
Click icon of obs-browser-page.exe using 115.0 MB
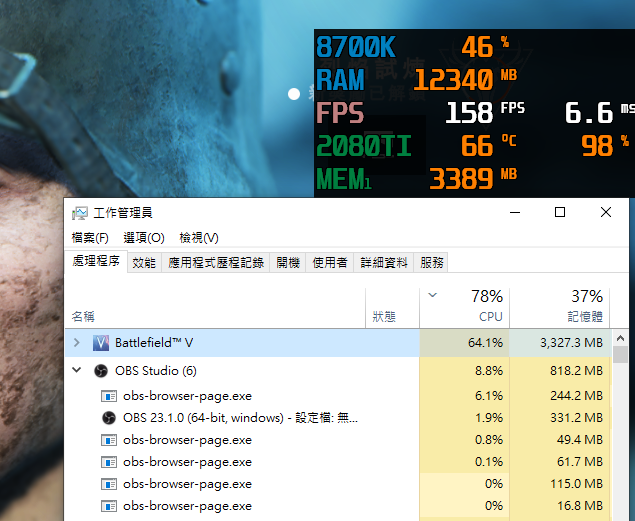pos(109,483)
